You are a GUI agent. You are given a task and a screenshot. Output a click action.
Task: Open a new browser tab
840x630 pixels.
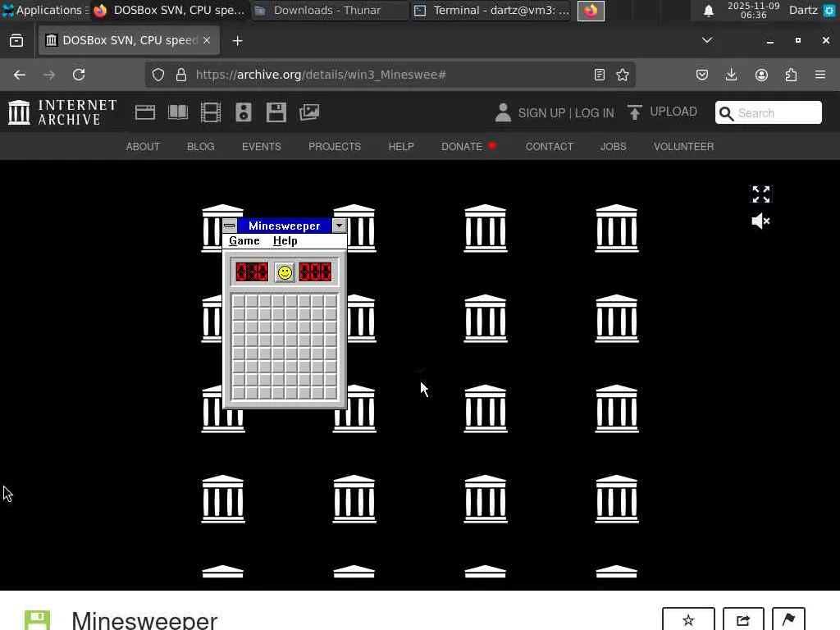[237, 41]
